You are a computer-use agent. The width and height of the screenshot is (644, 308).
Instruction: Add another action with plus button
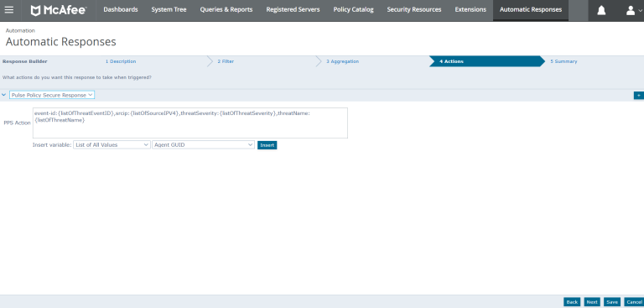[x=639, y=96]
